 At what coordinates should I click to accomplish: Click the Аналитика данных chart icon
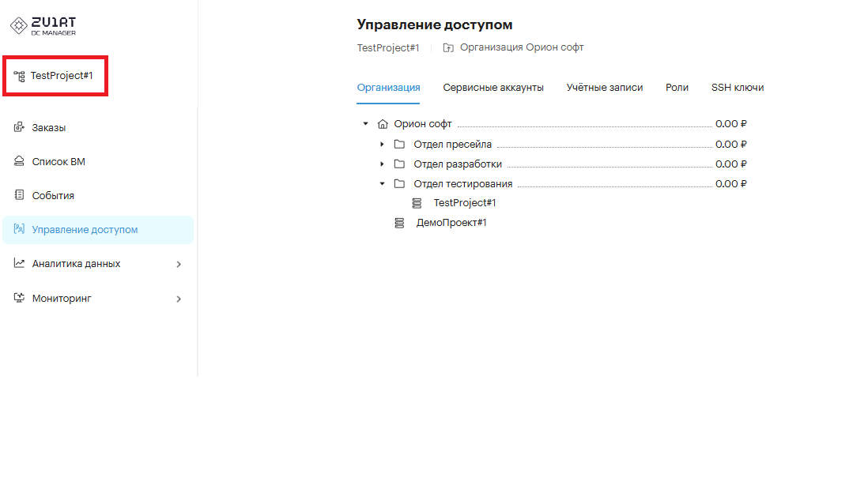pyautogui.click(x=20, y=263)
